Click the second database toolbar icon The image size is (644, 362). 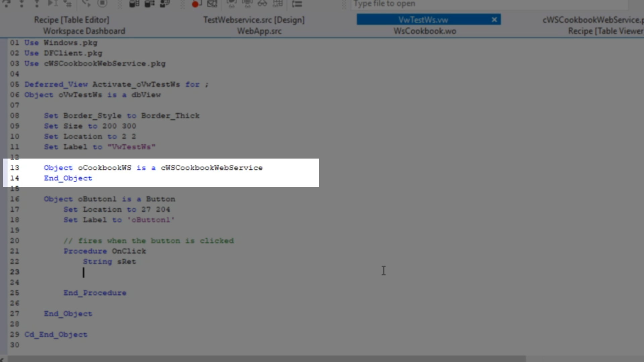150,4
